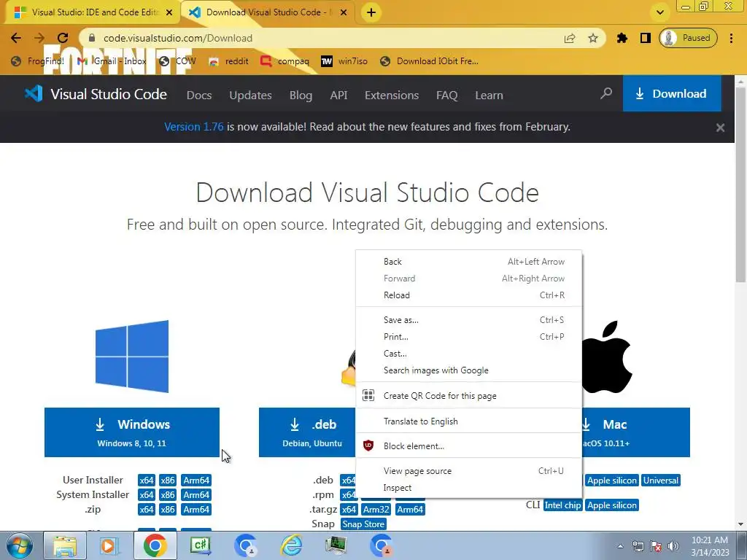Click the blue Download header button
Viewport: 747px width, 560px height.
click(672, 93)
